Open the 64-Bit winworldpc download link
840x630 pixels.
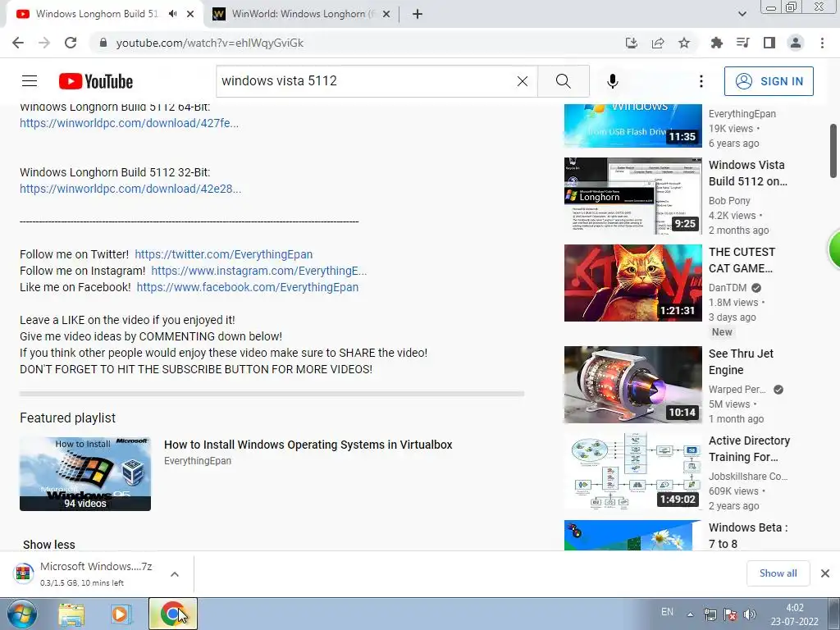129,123
